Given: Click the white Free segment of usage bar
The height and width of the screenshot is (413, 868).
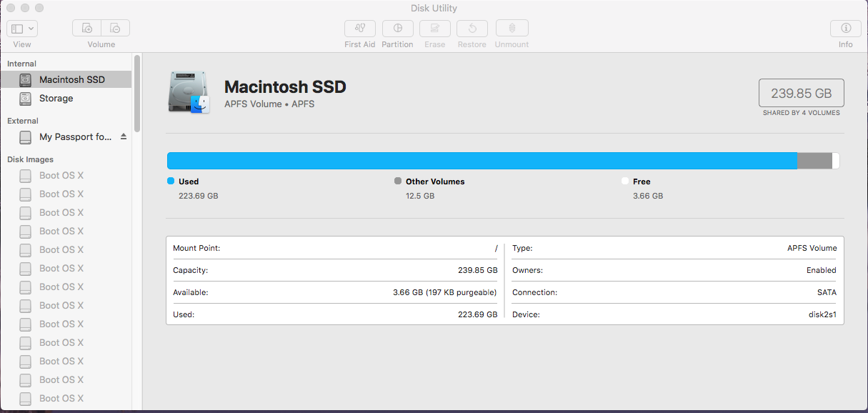Looking at the screenshot, I should click(x=836, y=161).
